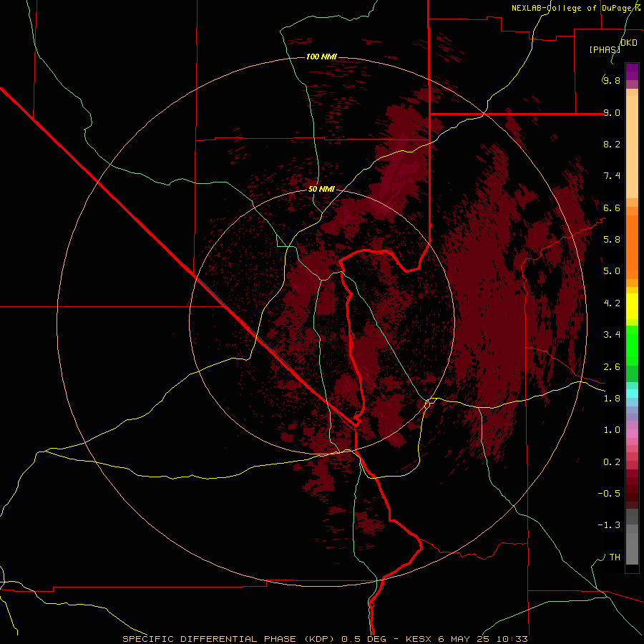Pick the peach segment of the color bar
The width and height of the screenshot is (644, 644).
[x=632, y=147]
